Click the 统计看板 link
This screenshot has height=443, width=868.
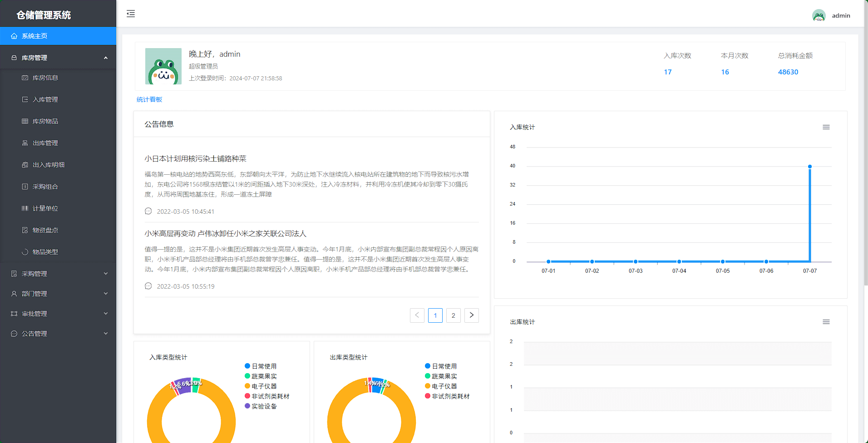point(149,99)
